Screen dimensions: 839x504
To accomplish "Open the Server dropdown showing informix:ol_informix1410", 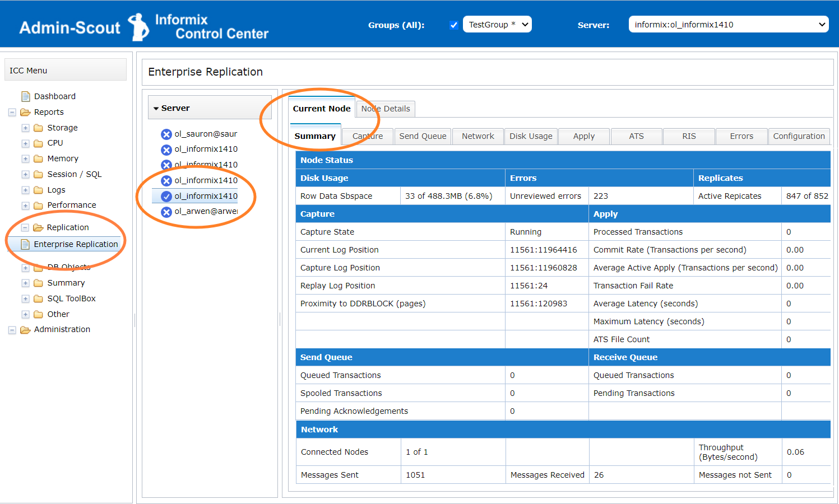I will coord(729,25).
